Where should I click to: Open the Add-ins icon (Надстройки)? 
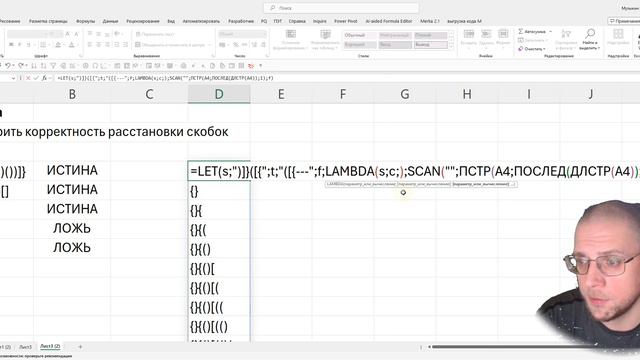[x=618, y=34]
